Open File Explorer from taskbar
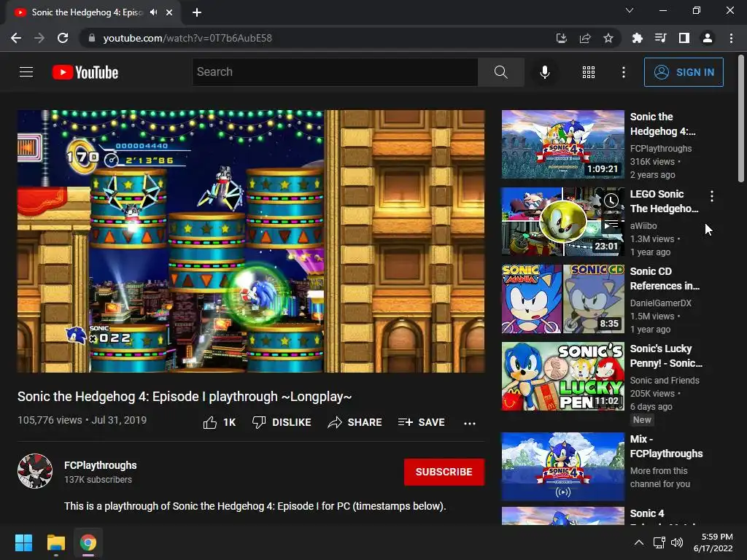 (55, 542)
